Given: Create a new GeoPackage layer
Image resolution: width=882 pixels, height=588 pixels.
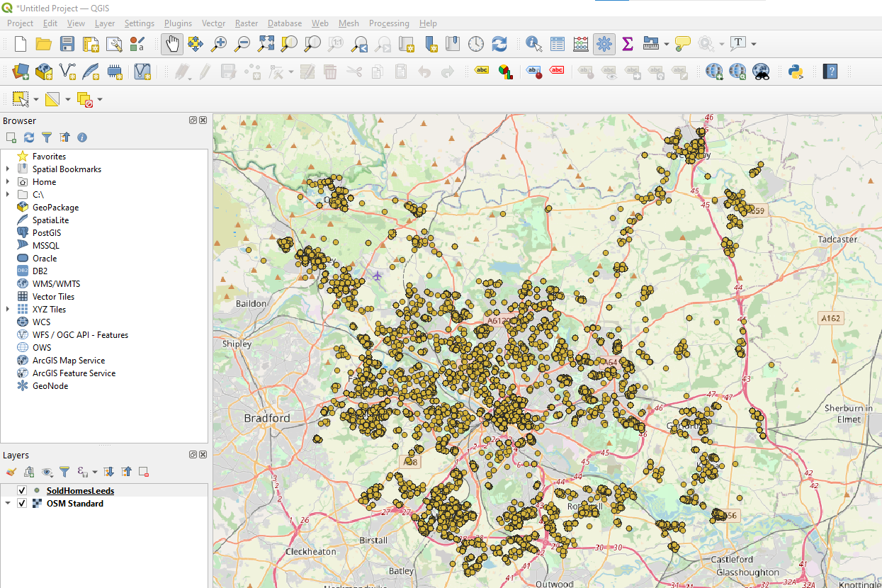Looking at the screenshot, I should [x=44, y=71].
